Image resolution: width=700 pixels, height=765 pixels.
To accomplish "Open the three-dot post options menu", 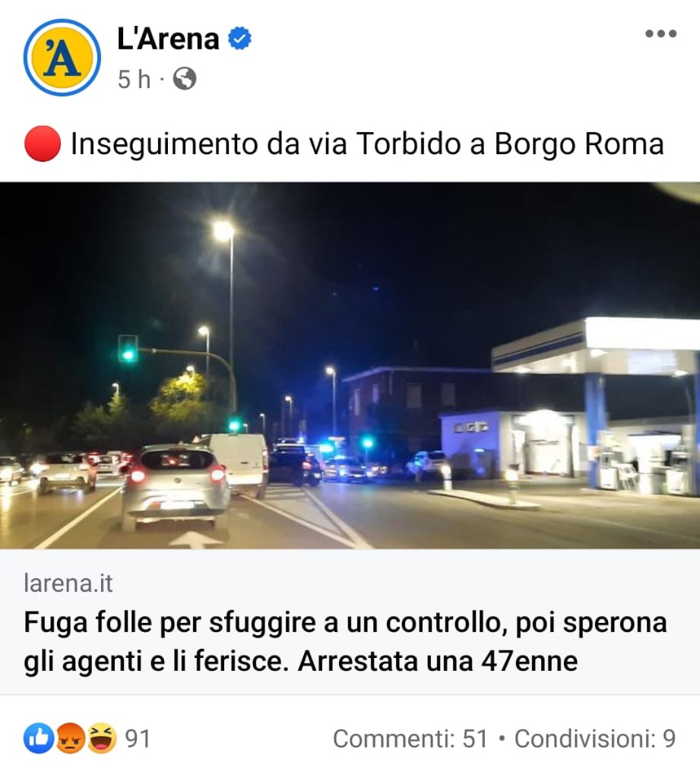I will pos(661,33).
